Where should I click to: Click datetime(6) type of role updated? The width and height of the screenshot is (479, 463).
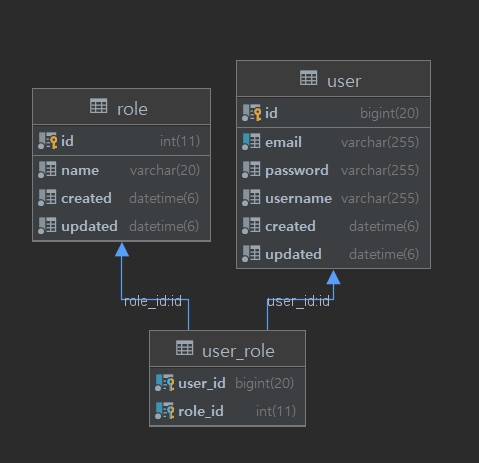point(164,227)
